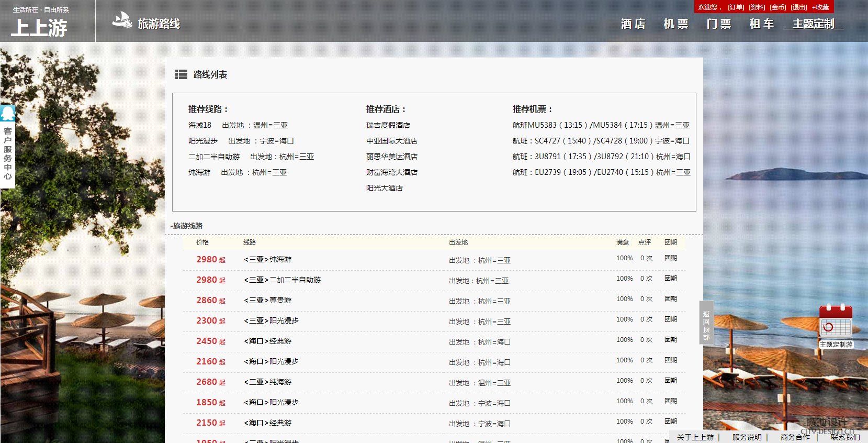The height and width of the screenshot is (443, 868).
Task: Open route <三亚>纯海游 priced 2980
Action: pos(268,259)
